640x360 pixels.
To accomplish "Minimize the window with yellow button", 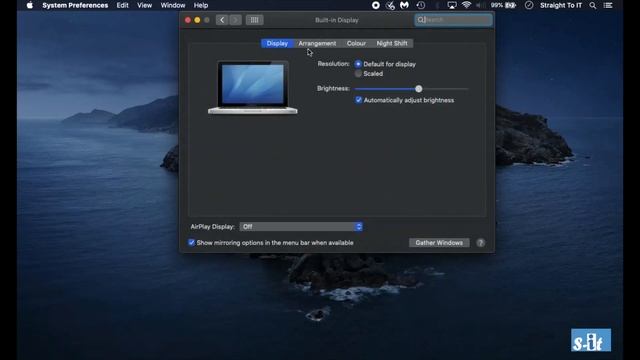I will 197,20.
